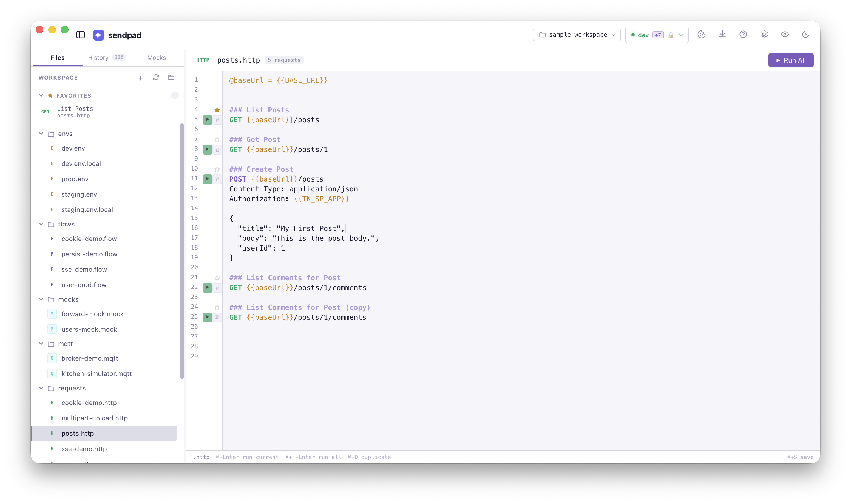
Task: Duplicate the List Posts request
Action: (217, 120)
